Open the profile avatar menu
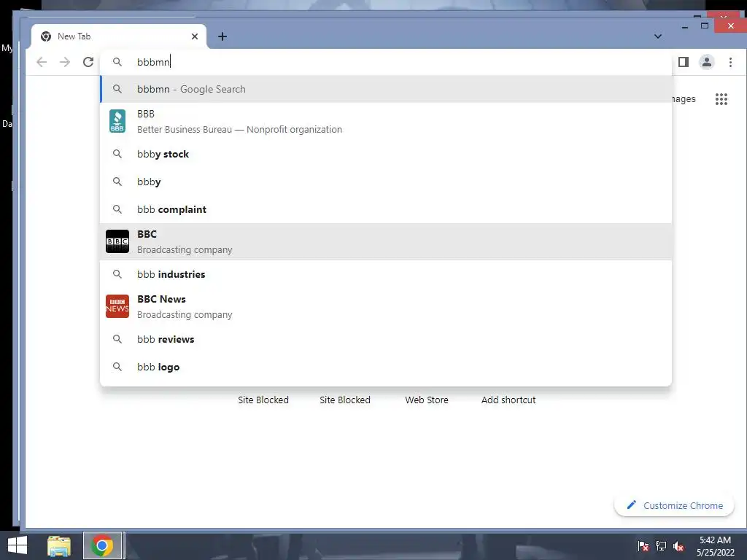 point(707,62)
